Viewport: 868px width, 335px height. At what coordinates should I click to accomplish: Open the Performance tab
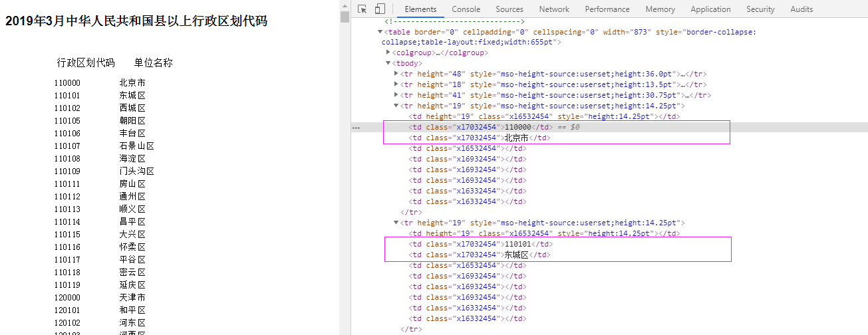coord(607,9)
